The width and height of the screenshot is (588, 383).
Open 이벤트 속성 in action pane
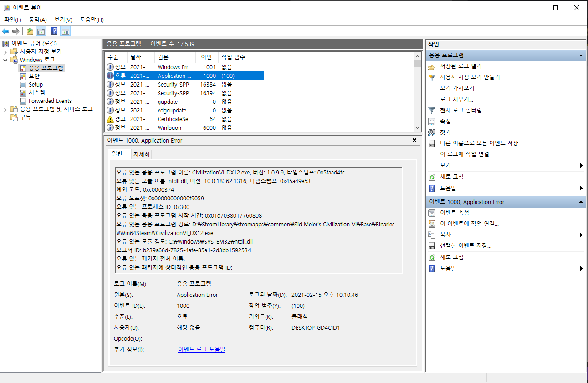pos(454,213)
